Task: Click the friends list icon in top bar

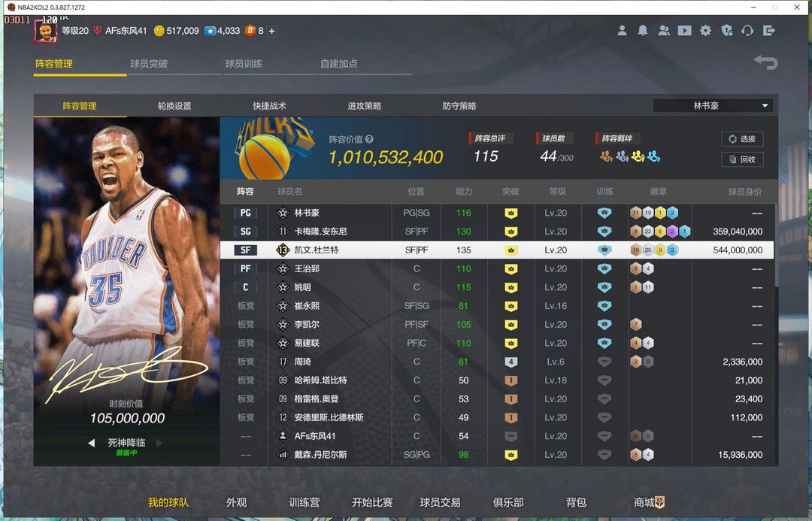Action: pyautogui.click(x=664, y=31)
